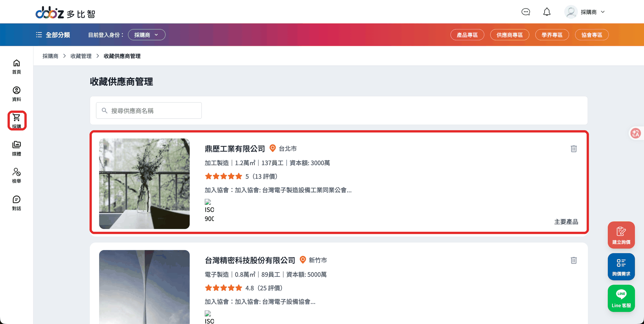Click the 收藏供應商管理 breadcrumb text
Viewport: 644px width, 324px height.
coord(122,56)
